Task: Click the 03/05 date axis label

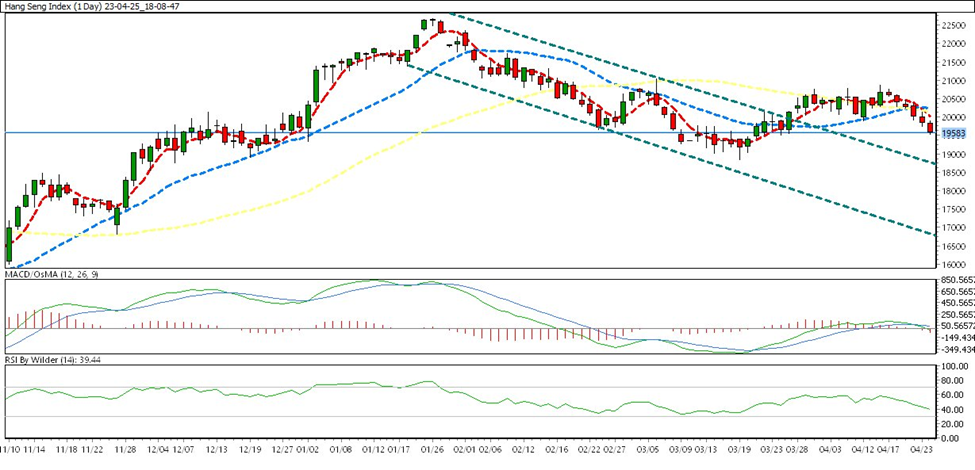Action: 649,448
